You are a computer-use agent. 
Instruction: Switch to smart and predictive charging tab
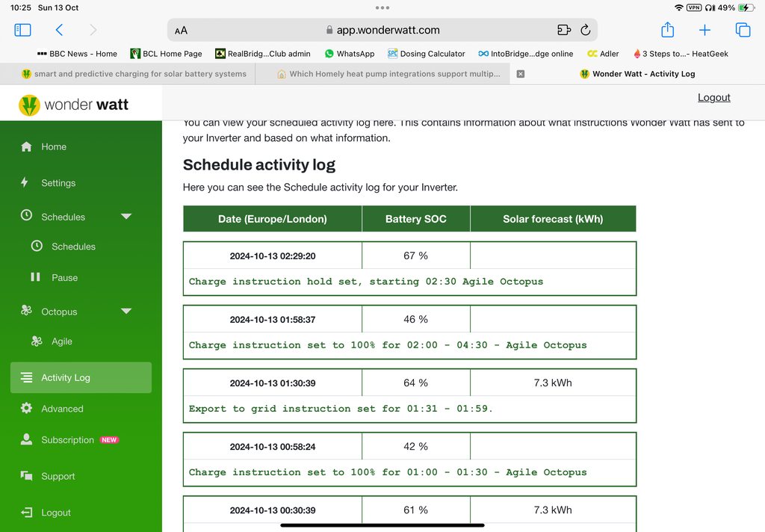(140, 74)
